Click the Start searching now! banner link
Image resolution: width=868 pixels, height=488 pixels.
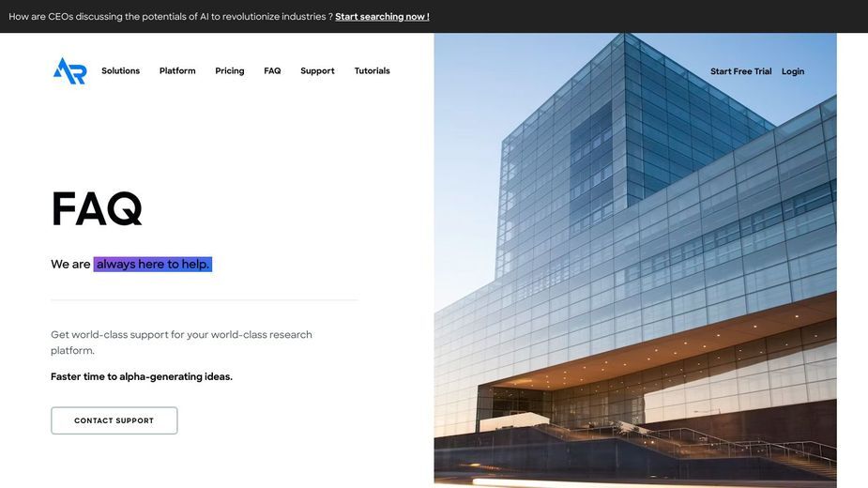tap(382, 17)
